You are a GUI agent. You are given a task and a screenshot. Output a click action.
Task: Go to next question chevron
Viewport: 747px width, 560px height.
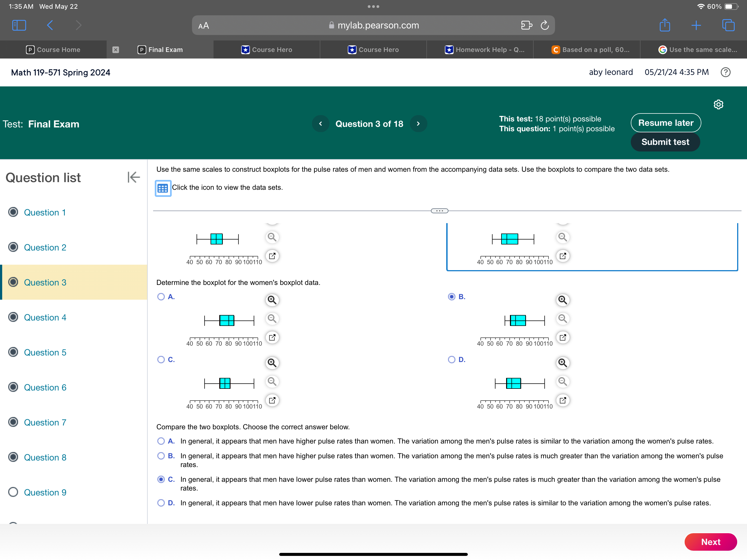[418, 124]
